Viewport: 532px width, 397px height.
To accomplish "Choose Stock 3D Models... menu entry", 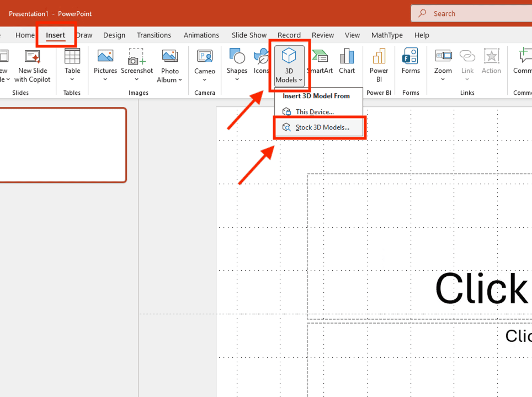I will 318,127.
